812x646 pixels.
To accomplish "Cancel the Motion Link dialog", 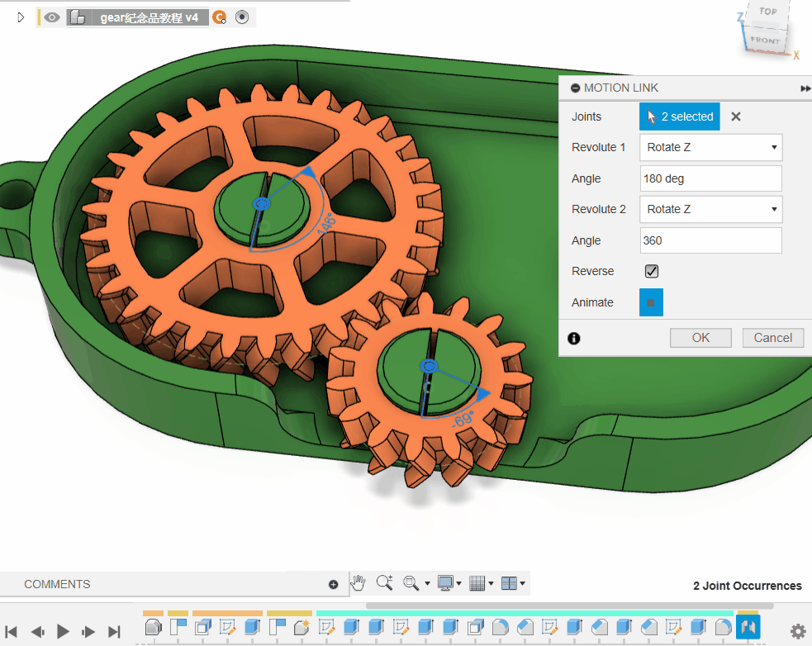I will 772,337.
